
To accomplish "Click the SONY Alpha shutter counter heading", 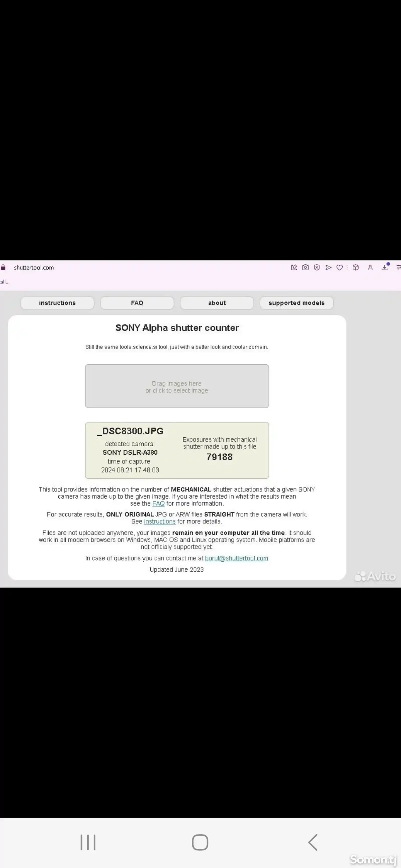I will click(x=177, y=328).
